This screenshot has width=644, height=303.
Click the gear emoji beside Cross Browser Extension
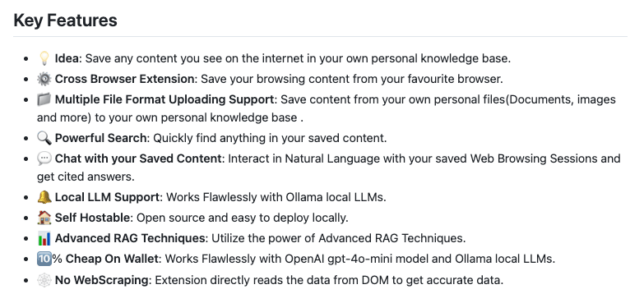(x=44, y=79)
